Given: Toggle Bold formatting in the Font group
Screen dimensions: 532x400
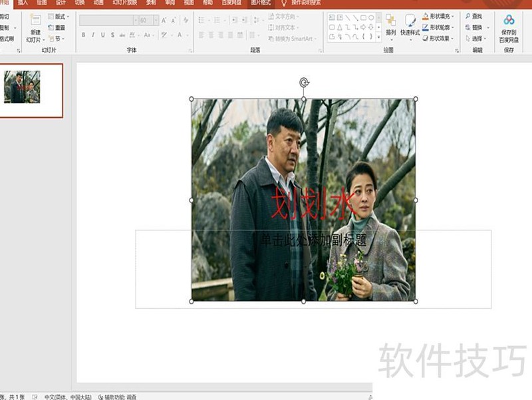Looking at the screenshot, I should pos(82,33).
